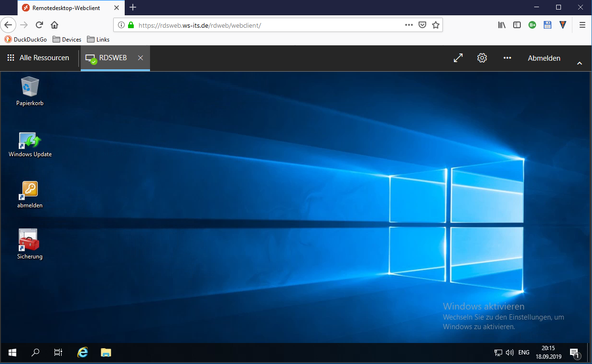Go back in Firefox

pyautogui.click(x=8, y=25)
